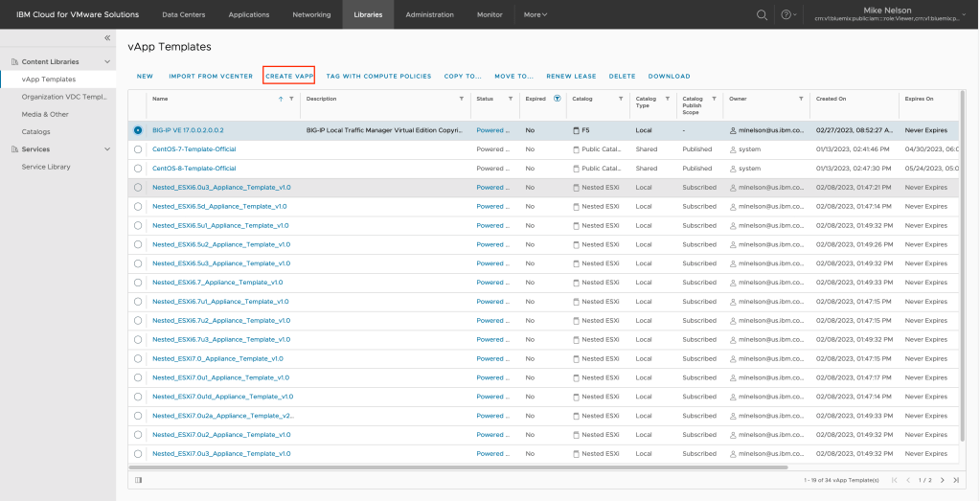Collapse the left sidebar with double chevron
The height and width of the screenshot is (501, 980).
pos(107,37)
